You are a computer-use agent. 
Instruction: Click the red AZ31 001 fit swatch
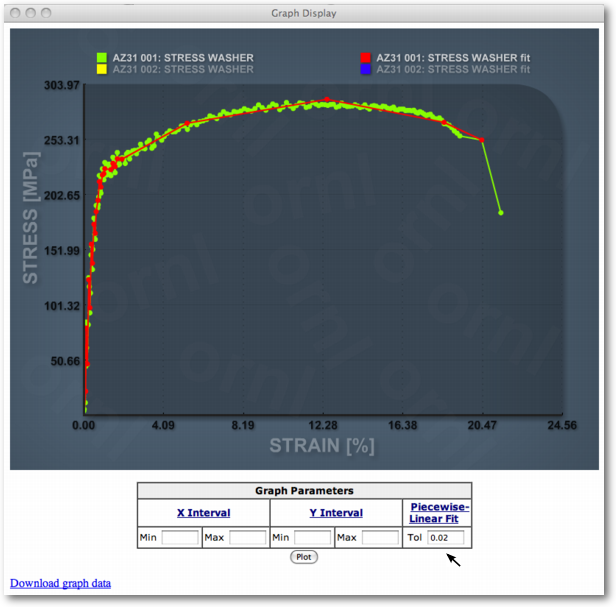point(366,58)
